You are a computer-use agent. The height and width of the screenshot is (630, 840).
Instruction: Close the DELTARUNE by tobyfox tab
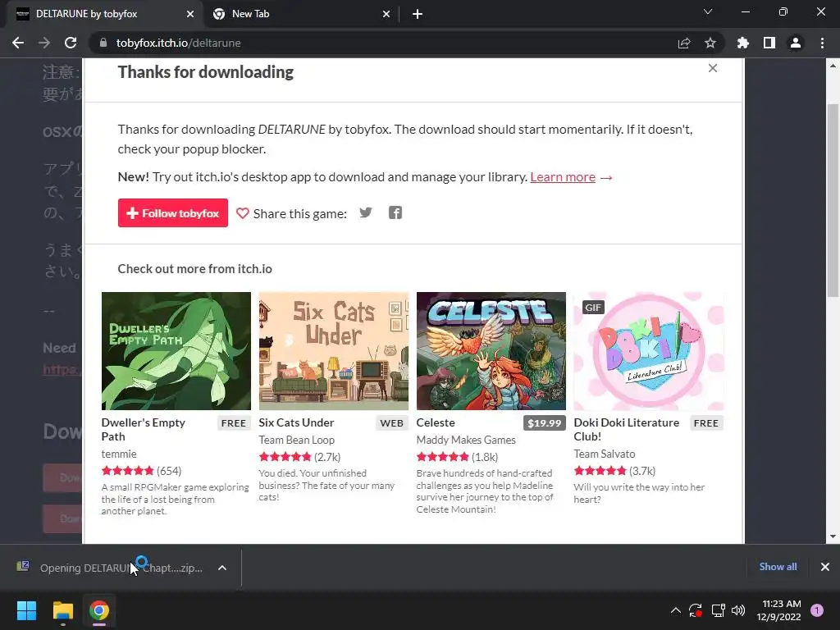(190, 14)
